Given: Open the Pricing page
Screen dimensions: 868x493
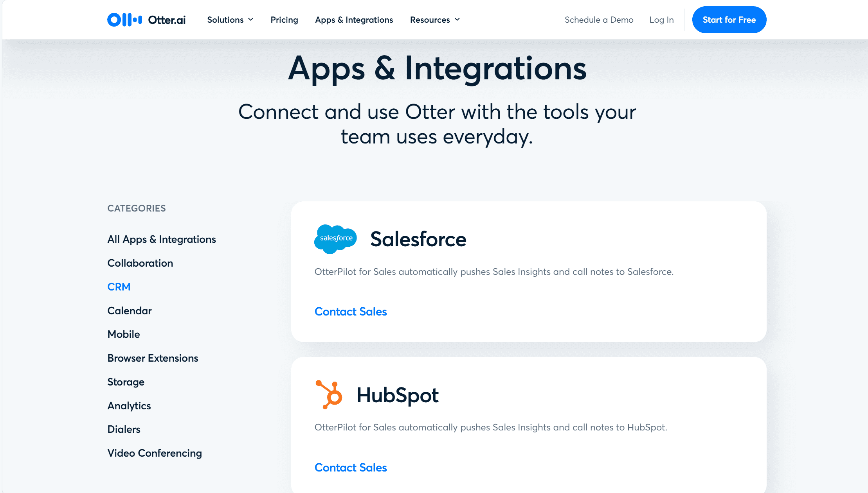Looking at the screenshot, I should coord(284,20).
